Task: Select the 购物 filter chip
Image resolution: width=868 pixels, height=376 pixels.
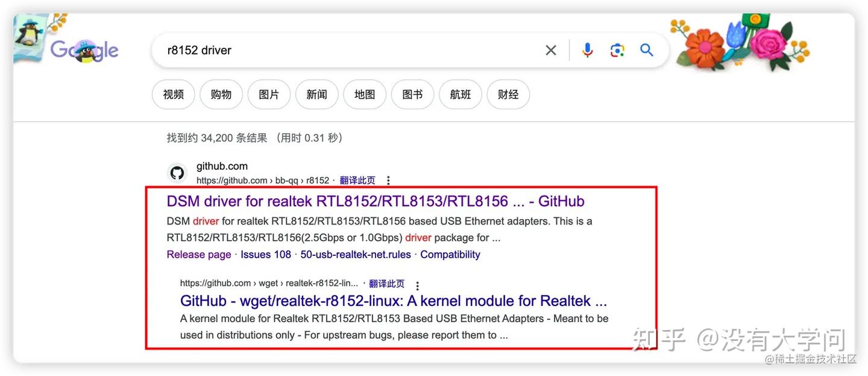Action: pos(221,95)
